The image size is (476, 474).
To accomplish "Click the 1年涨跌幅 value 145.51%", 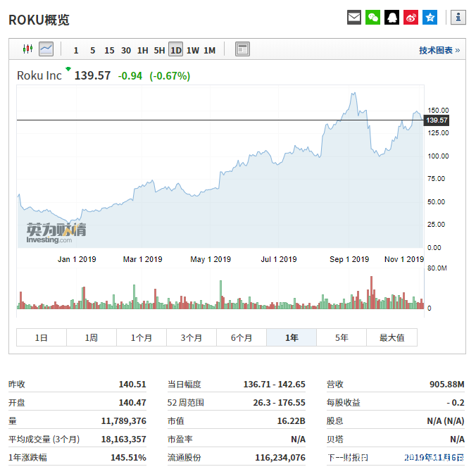I will point(128,457).
